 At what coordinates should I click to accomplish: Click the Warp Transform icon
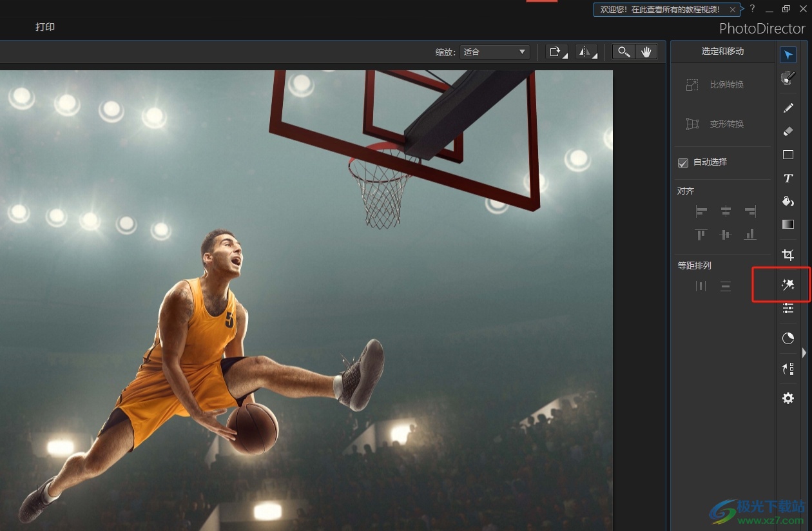tap(692, 124)
